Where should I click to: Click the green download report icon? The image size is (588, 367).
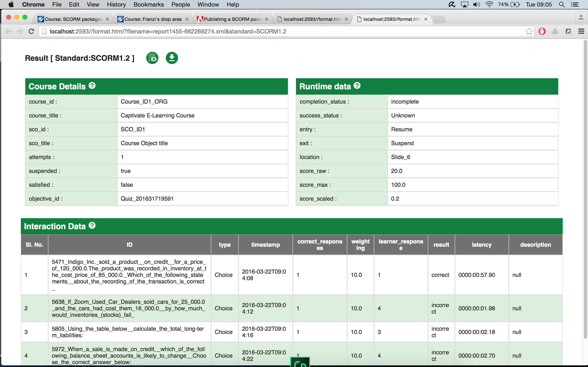172,58
